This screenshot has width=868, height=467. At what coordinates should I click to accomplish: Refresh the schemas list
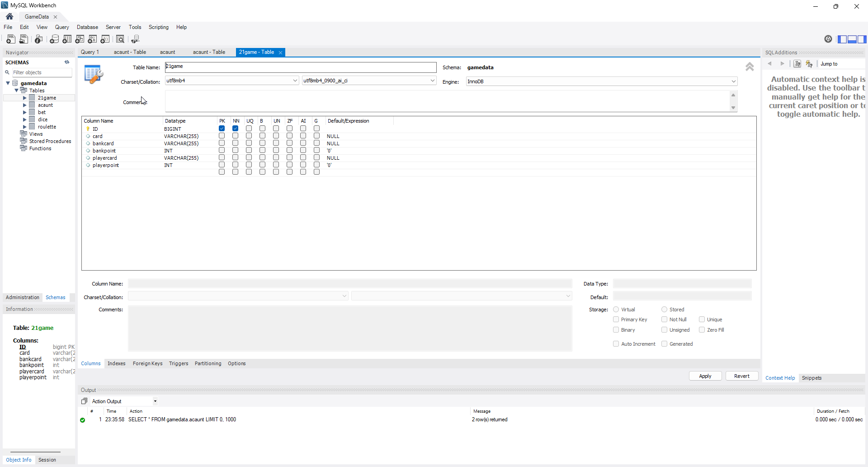(67, 62)
